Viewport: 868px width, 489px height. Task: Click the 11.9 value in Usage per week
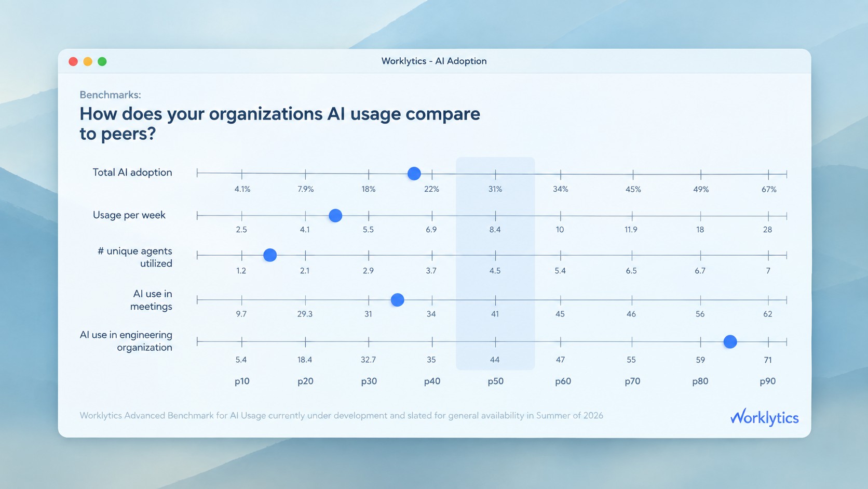coord(631,230)
